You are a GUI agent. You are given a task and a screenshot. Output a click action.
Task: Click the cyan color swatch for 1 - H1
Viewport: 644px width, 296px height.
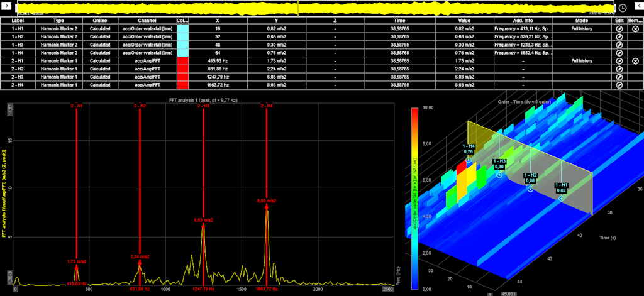pyautogui.click(x=183, y=28)
